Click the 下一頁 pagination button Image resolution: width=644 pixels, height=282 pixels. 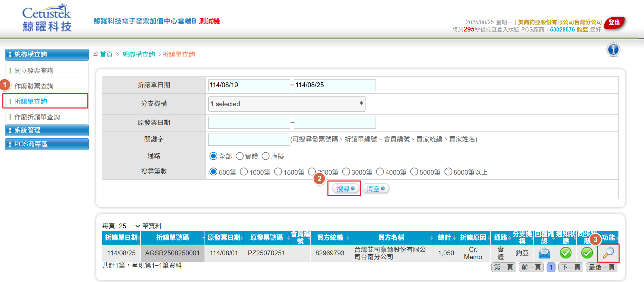(571, 267)
